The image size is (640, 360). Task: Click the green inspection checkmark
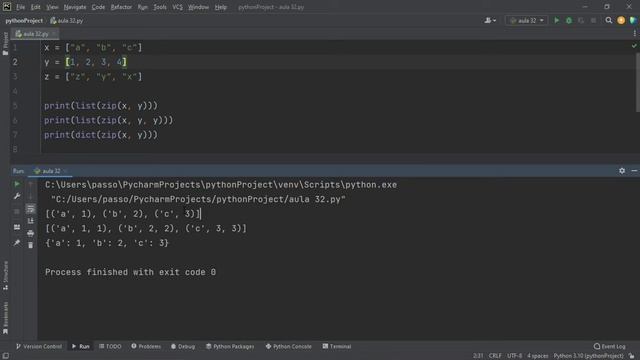pyautogui.click(x=634, y=46)
